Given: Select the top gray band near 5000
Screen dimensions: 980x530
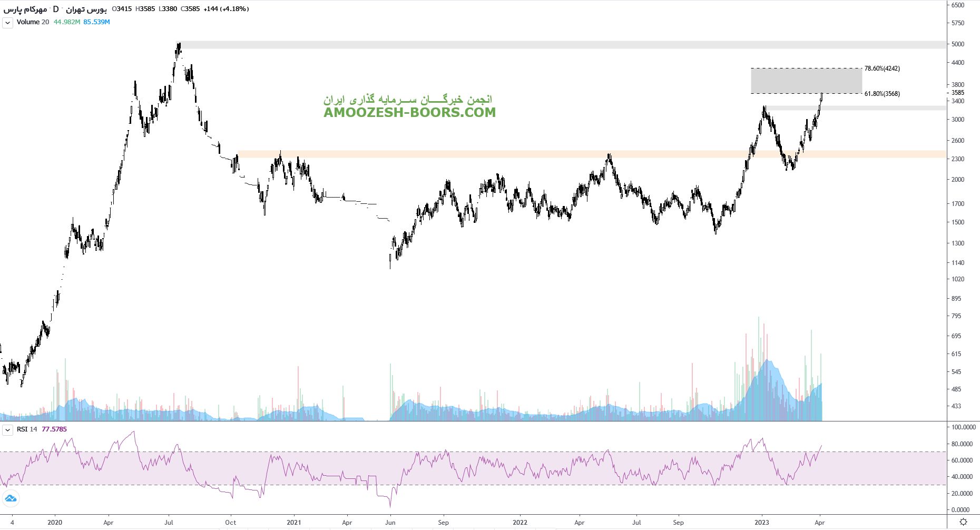Looking at the screenshot, I should point(527,45).
